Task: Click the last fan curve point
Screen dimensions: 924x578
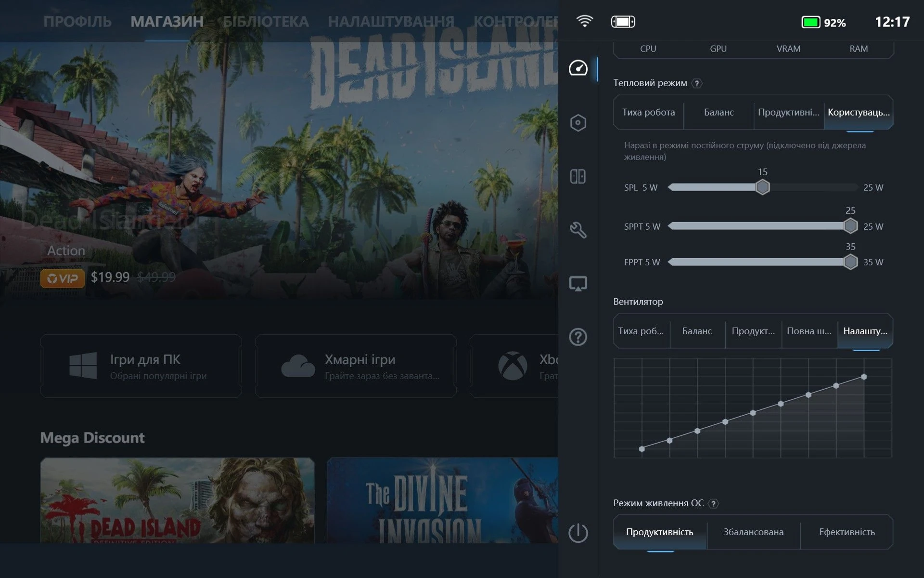Action: tap(864, 377)
